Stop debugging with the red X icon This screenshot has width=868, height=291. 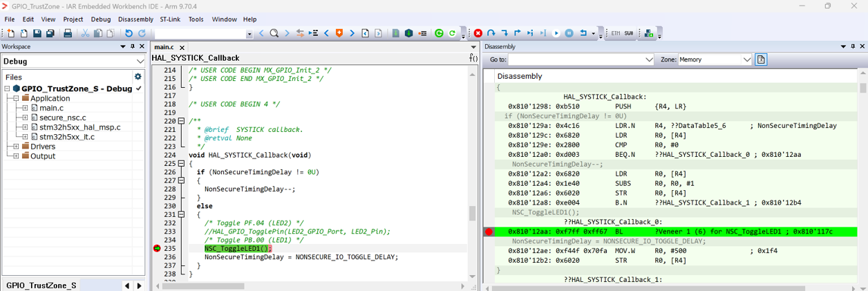(x=478, y=33)
